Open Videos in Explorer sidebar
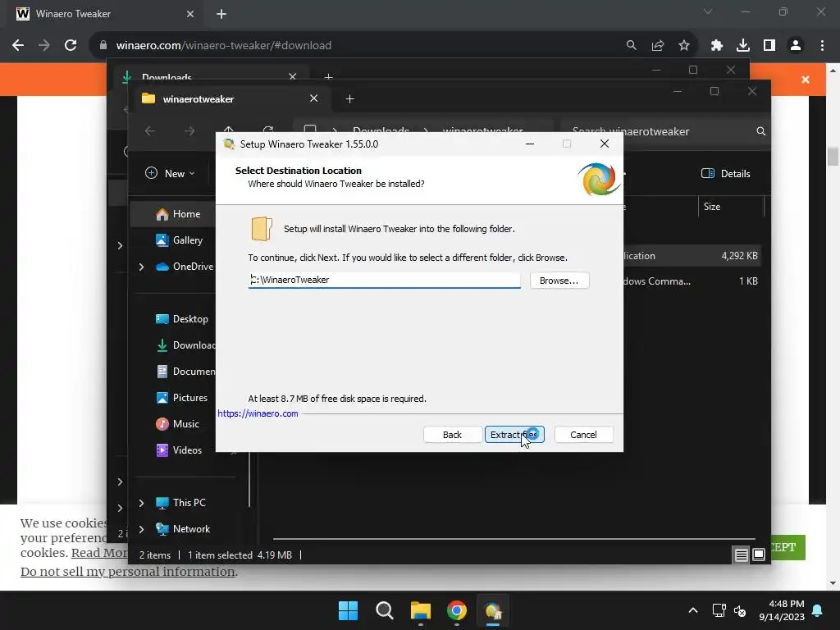 (x=179, y=450)
